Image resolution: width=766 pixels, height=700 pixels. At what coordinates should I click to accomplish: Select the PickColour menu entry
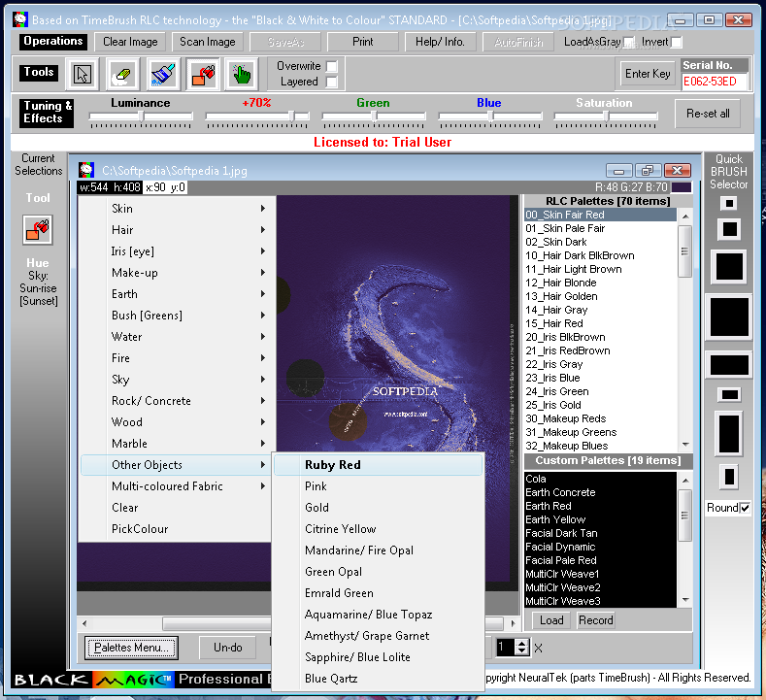(x=176, y=529)
